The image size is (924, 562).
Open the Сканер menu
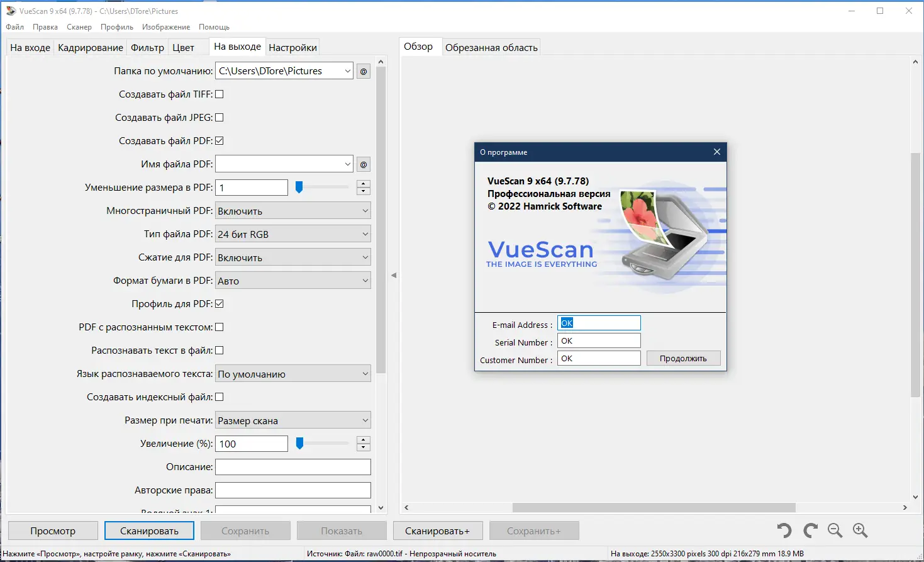coord(79,27)
